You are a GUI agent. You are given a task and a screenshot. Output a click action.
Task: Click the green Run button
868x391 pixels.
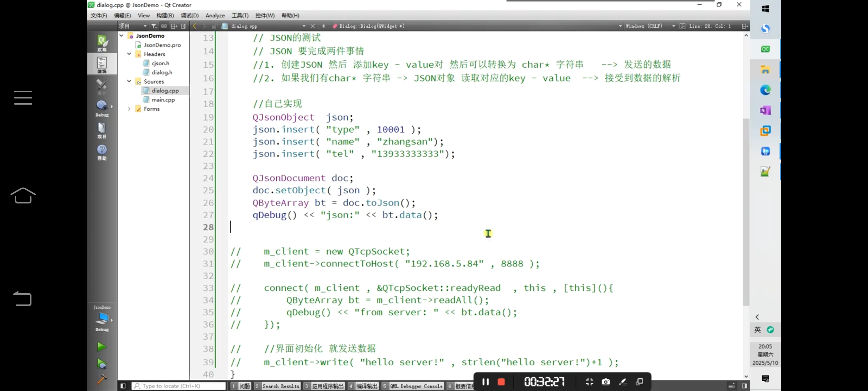tap(102, 346)
